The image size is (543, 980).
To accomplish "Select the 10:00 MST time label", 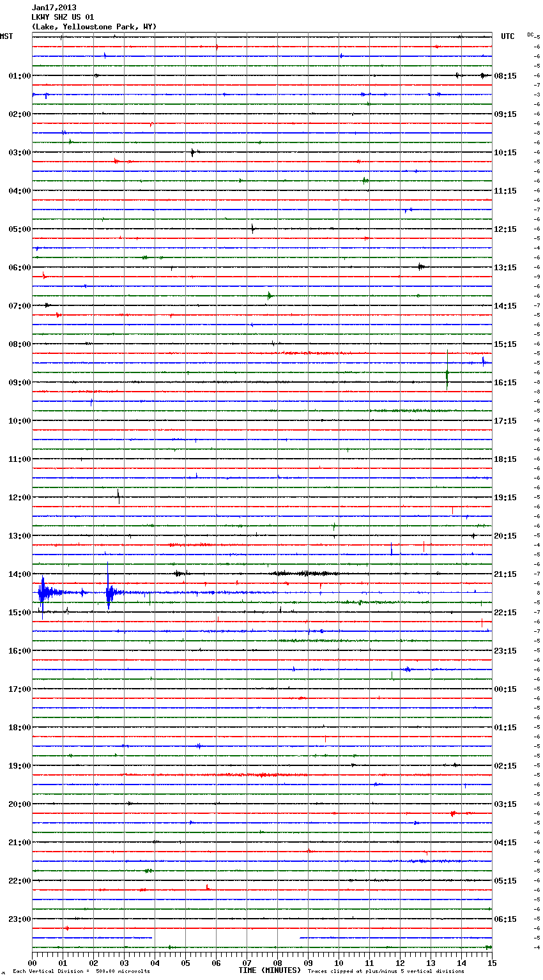I will tap(20, 421).
